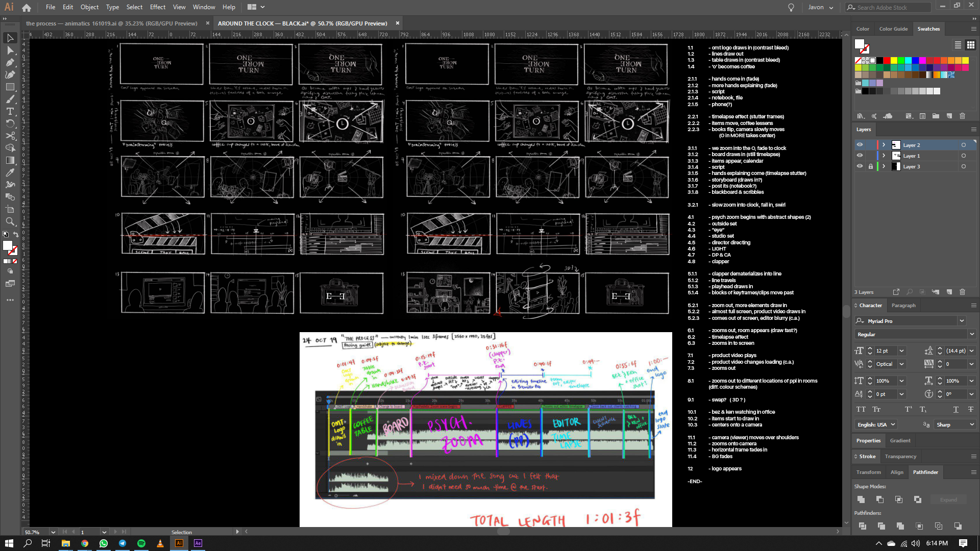Open Sharp anti-aliasing dropdown
The width and height of the screenshot is (980, 551).
[x=955, y=424]
